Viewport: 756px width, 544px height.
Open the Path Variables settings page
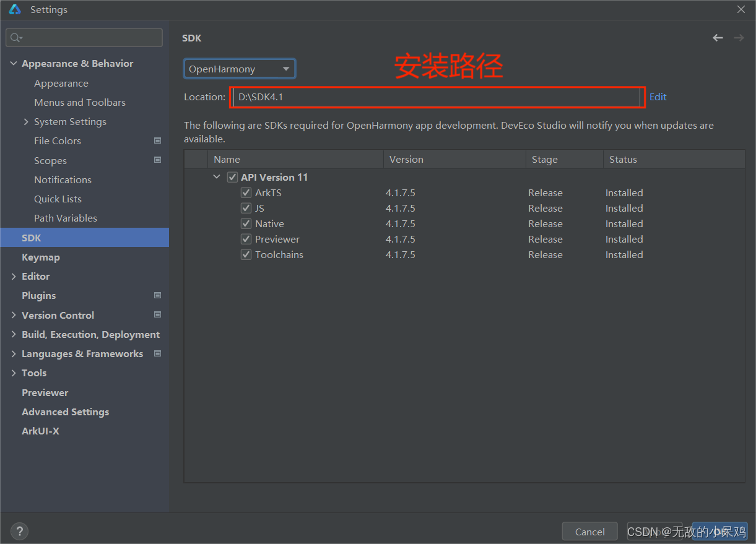[66, 218]
